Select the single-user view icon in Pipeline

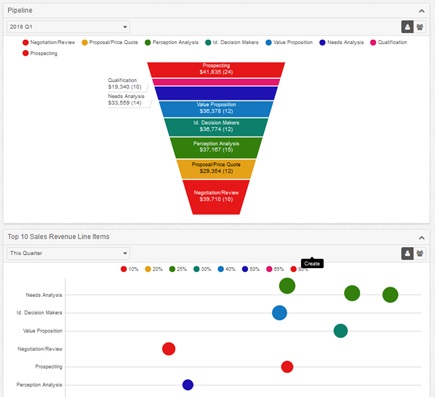coord(407,27)
